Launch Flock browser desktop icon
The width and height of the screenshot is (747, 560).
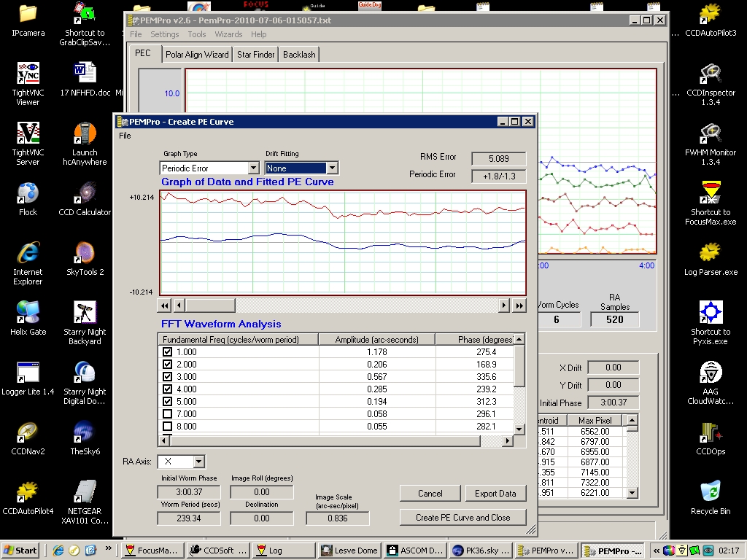[28, 198]
